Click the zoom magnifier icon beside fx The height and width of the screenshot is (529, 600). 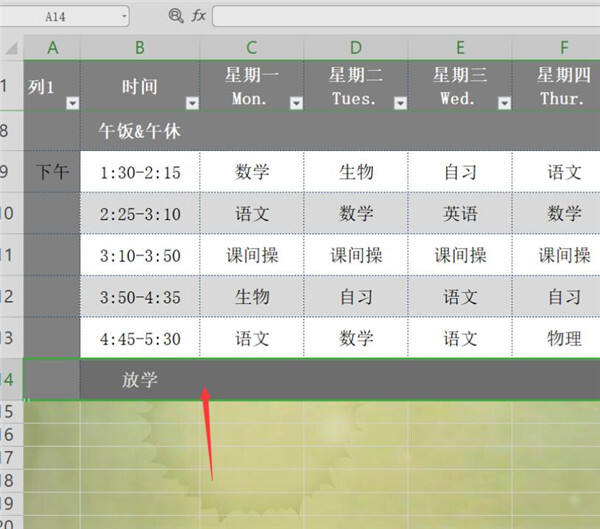(176, 16)
